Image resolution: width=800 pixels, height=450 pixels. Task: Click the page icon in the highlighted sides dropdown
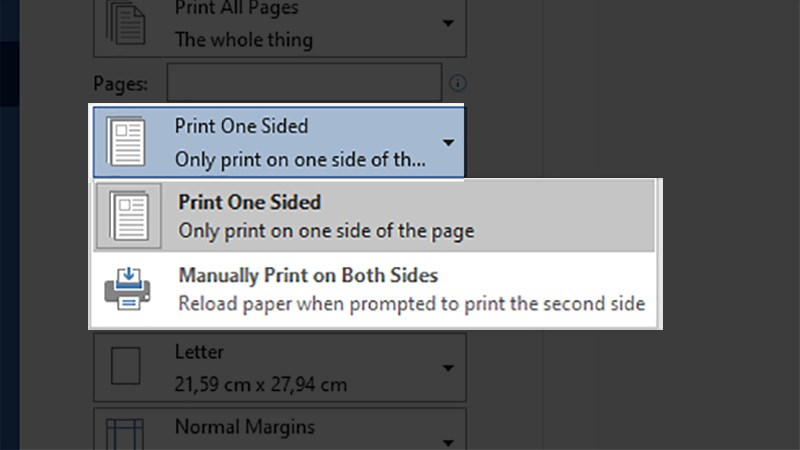pos(126,142)
